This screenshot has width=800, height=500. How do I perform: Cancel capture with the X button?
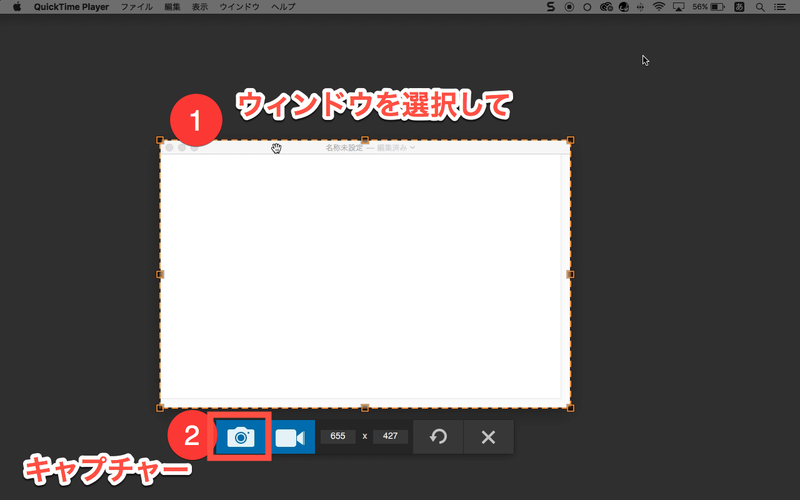pos(488,437)
